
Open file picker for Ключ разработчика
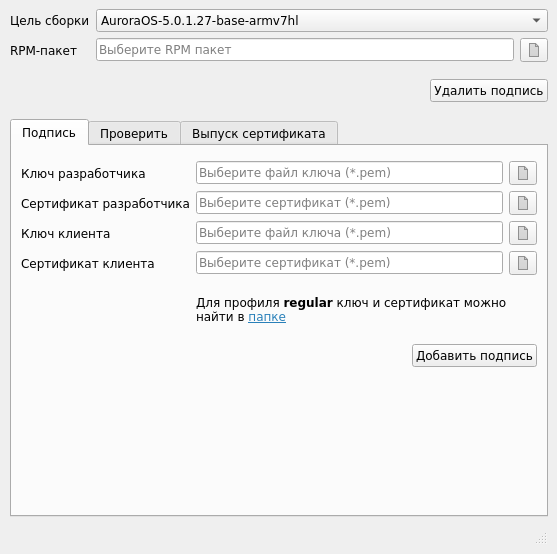523,173
